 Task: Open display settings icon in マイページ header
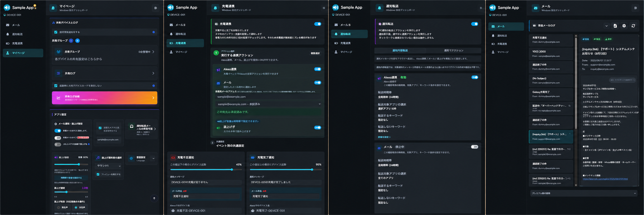point(155,8)
